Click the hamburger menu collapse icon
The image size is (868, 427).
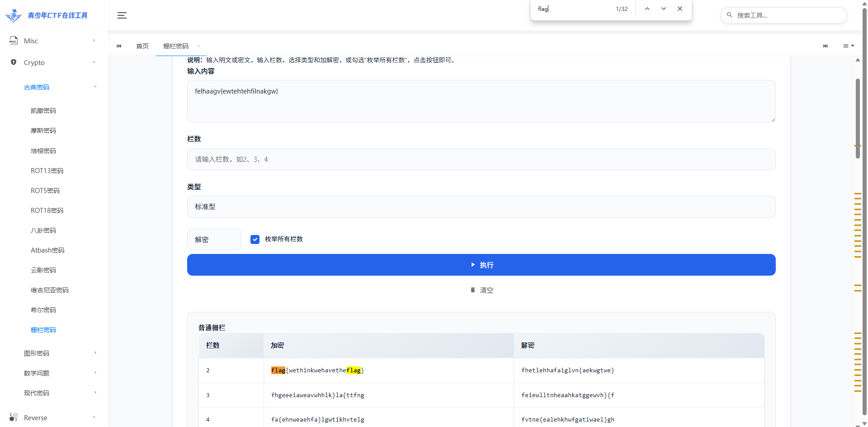click(x=122, y=15)
